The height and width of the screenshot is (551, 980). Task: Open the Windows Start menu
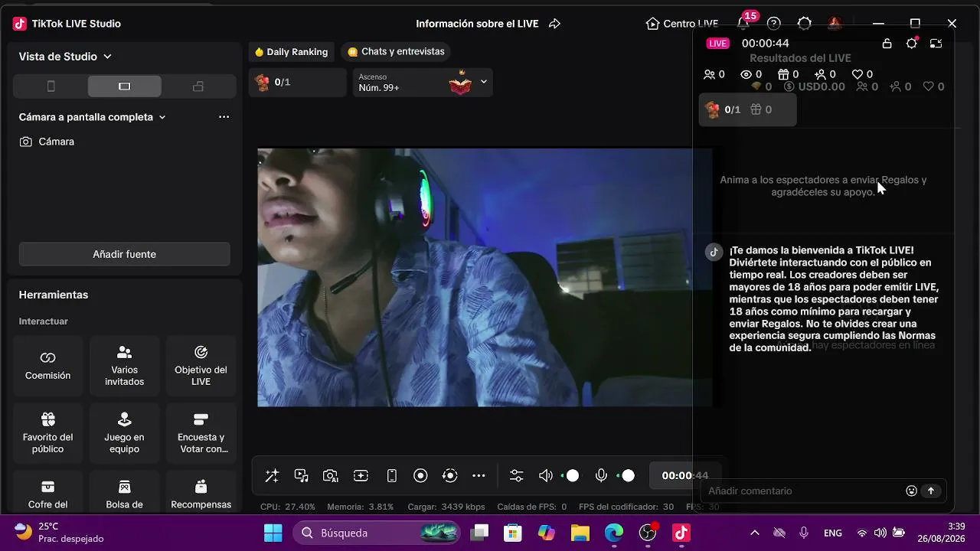click(273, 533)
